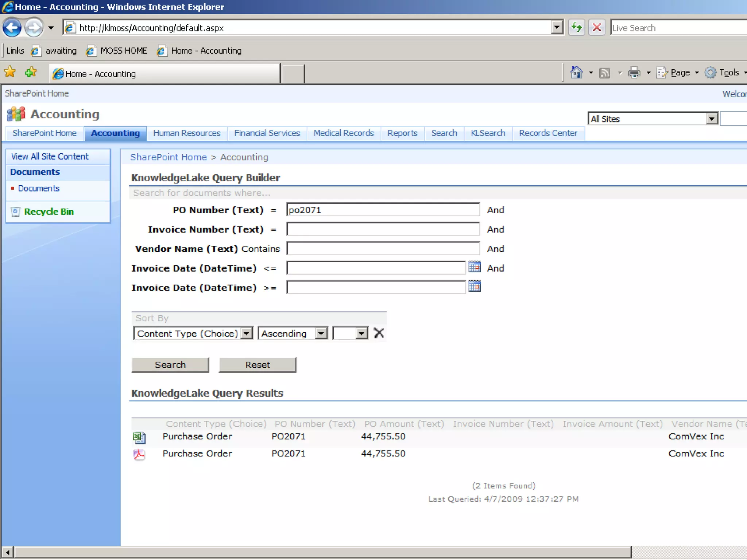Open the PDF Purchase Order result
This screenshot has width=747, height=560.
coord(139,454)
